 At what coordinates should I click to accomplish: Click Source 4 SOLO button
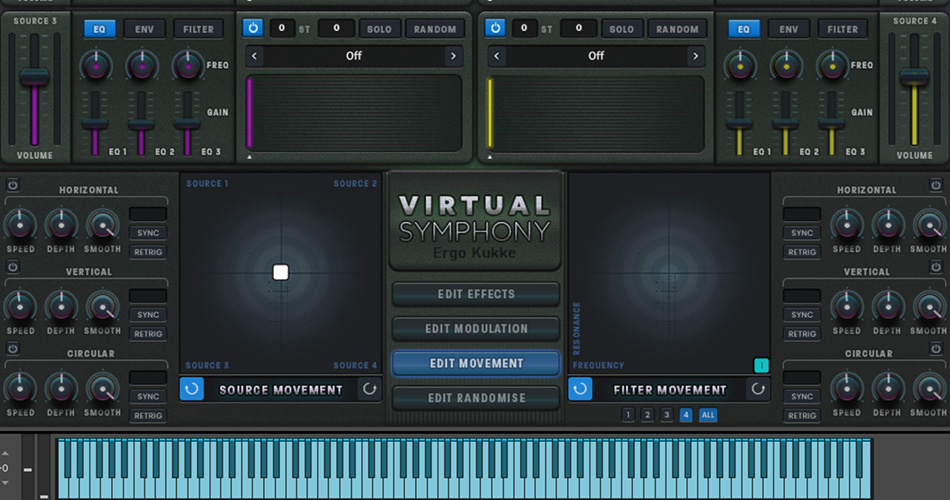pyautogui.click(x=622, y=29)
